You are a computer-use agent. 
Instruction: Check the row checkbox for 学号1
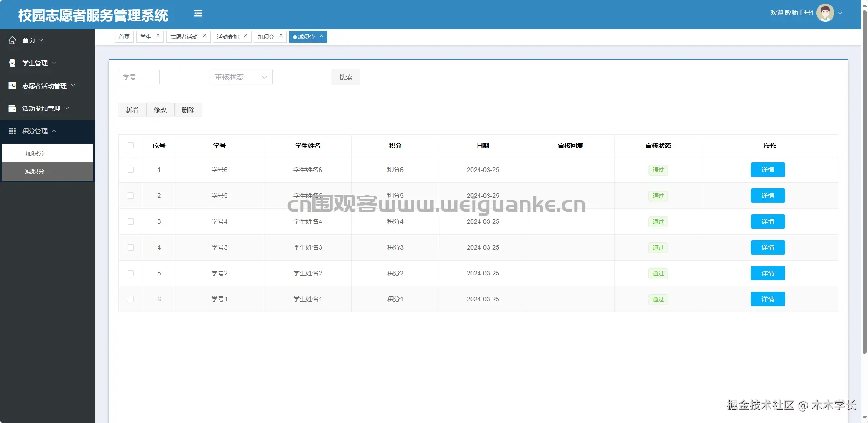(x=131, y=299)
